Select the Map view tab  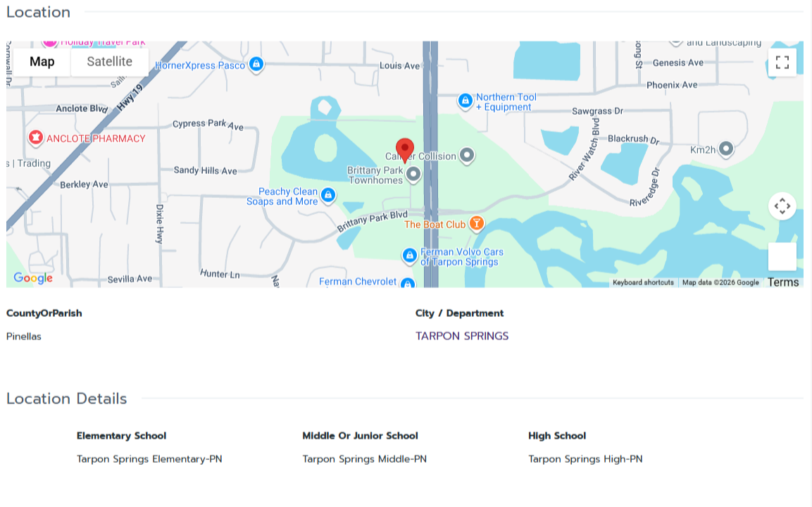42,61
